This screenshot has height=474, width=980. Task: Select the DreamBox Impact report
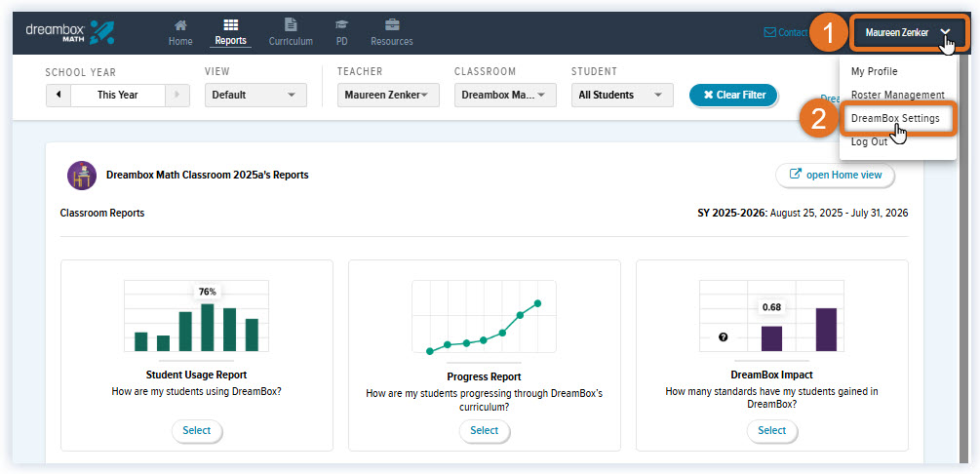pyautogui.click(x=771, y=431)
